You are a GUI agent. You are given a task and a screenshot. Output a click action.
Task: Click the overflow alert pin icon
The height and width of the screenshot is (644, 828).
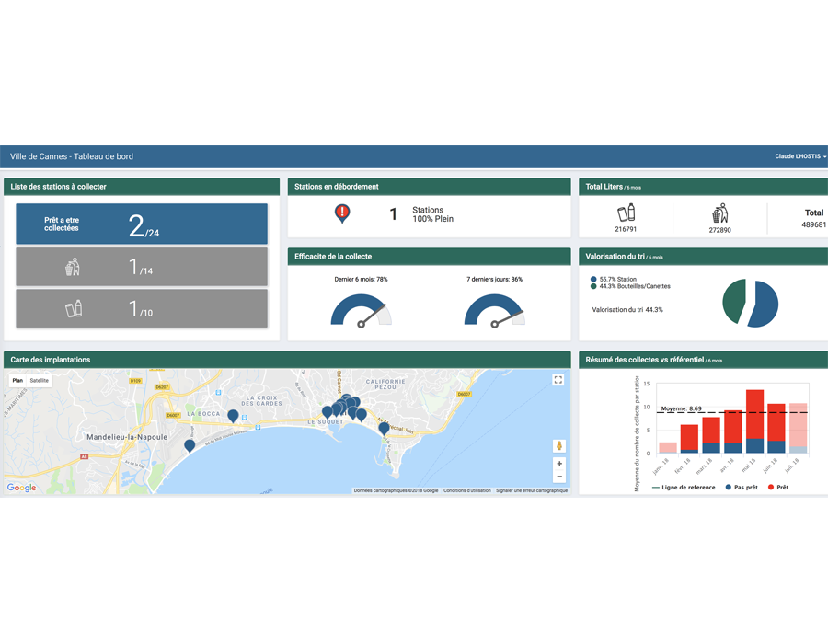[x=342, y=213]
